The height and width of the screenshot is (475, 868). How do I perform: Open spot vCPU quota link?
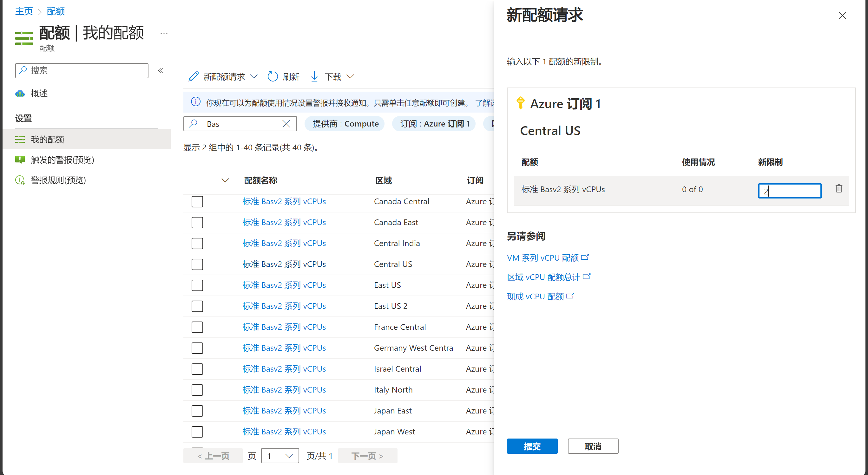click(535, 296)
